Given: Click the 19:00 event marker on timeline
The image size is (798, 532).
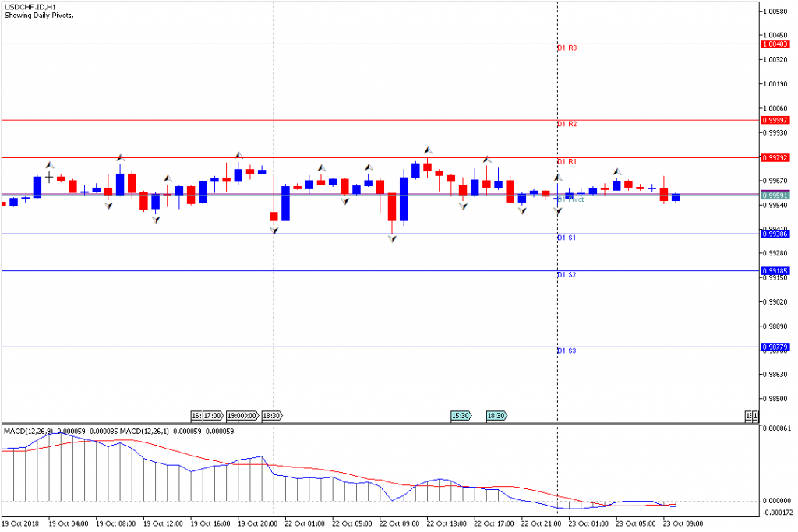Looking at the screenshot, I should tap(236, 416).
